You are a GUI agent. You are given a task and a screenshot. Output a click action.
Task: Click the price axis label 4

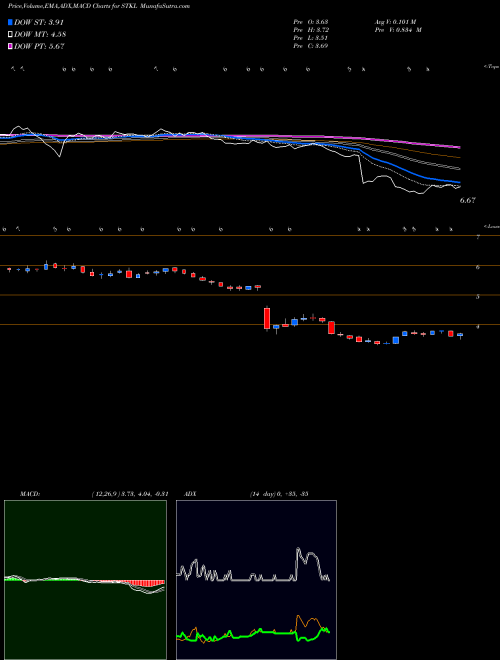[x=478, y=327]
